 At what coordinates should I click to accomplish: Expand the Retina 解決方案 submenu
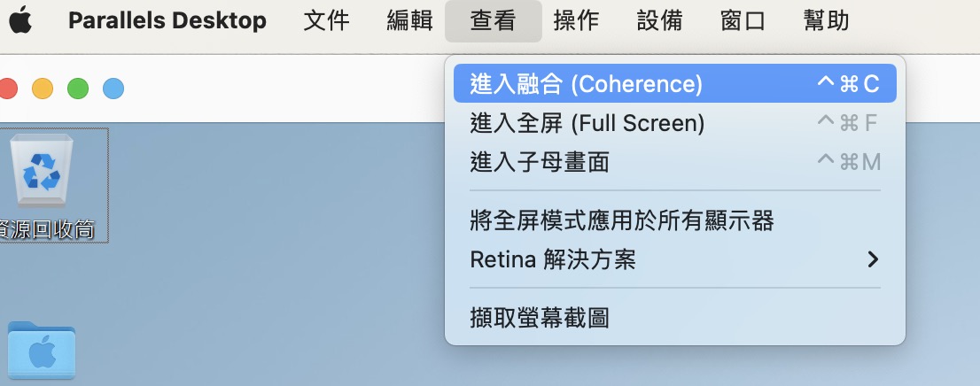pyautogui.click(x=674, y=259)
